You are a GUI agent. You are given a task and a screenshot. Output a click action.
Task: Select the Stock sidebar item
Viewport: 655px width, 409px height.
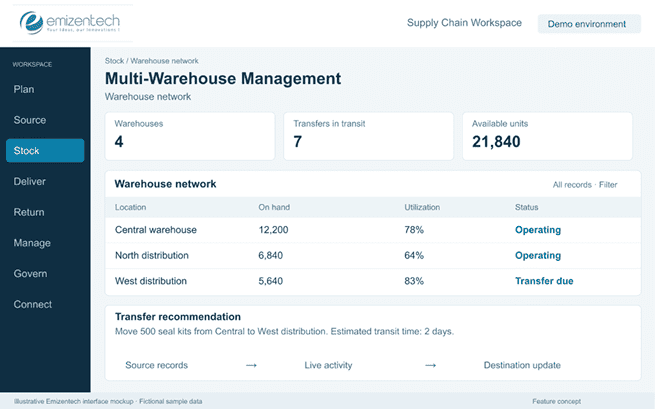pyautogui.click(x=45, y=150)
